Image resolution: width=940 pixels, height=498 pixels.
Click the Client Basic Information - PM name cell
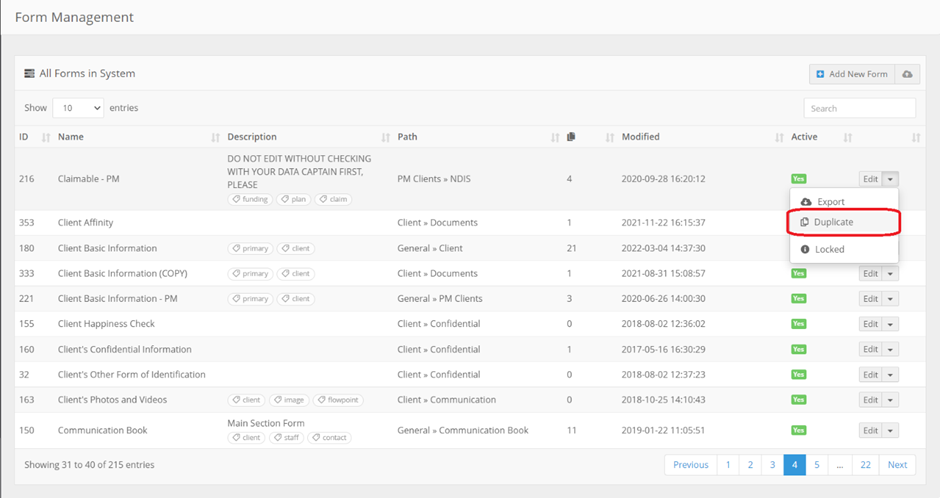click(118, 298)
